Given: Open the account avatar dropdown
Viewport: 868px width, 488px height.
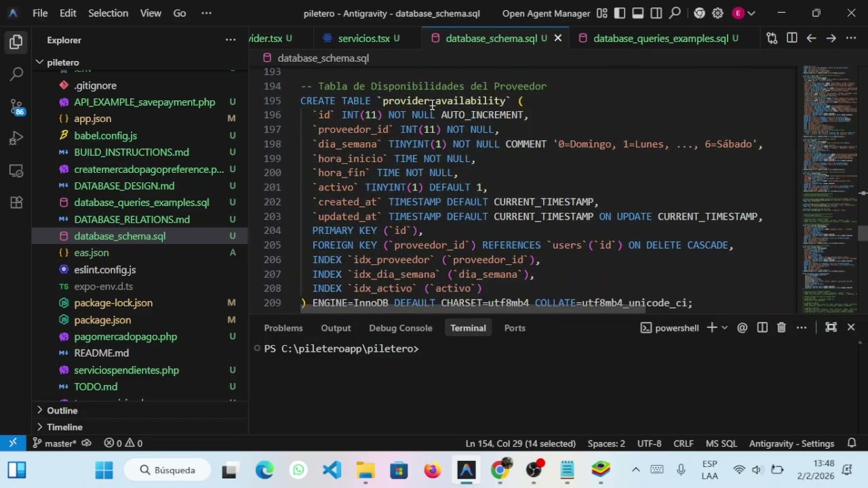Looking at the screenshot, I should pos(744,13).
